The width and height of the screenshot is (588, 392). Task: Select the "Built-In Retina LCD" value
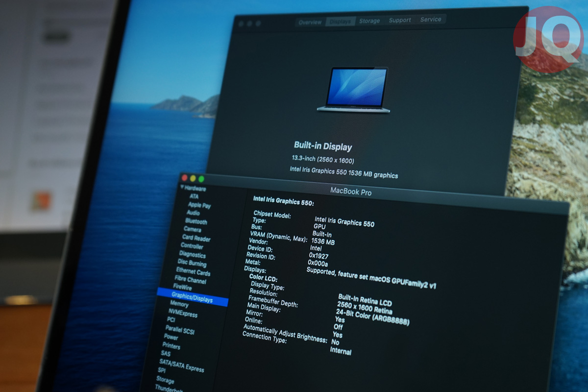click(365, 299)
